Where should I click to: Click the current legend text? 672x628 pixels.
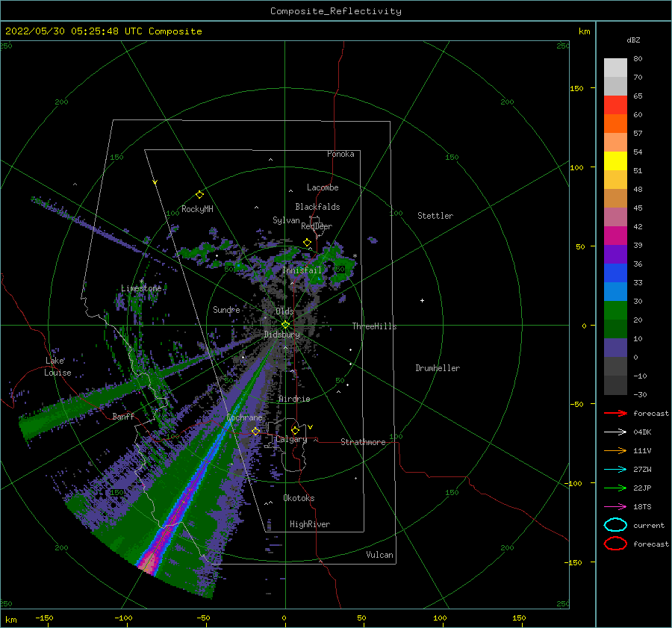[x=649, y=525]
